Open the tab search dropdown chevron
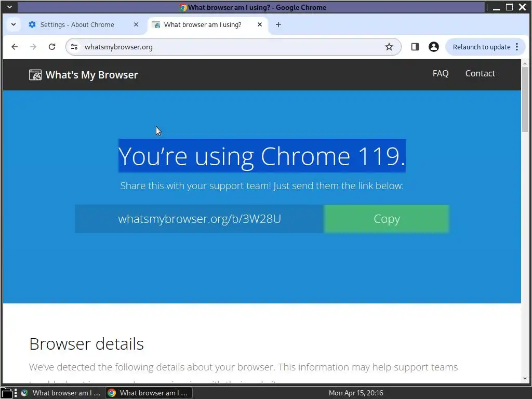Screen dimensions: 532x399 tap(14, 24)
